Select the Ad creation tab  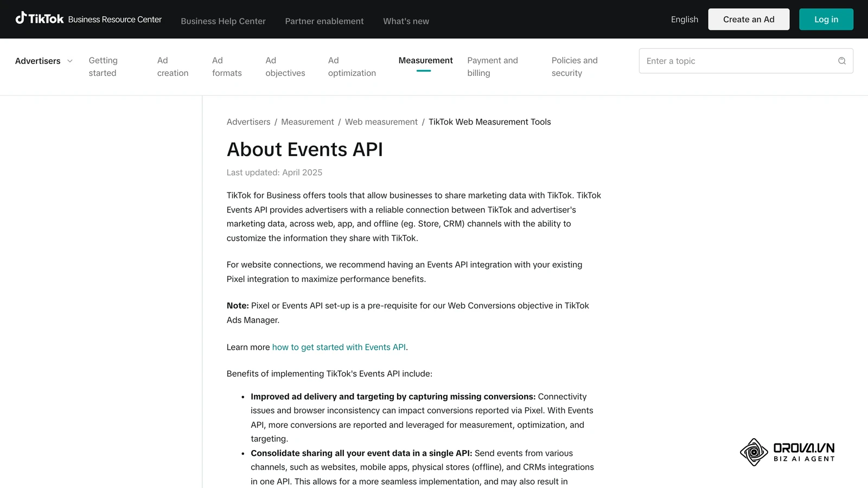pos(173,67)
